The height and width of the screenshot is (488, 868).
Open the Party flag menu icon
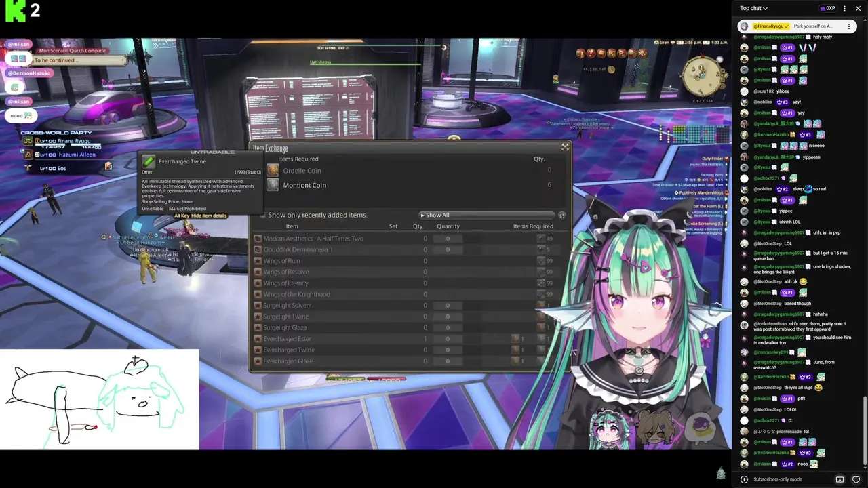click(622, 54)
